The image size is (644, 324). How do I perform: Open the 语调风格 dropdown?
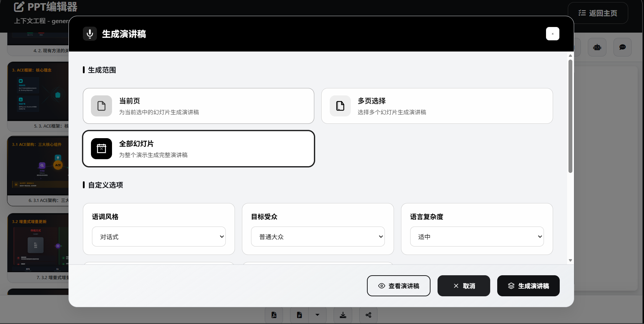[x=158, y=236]
